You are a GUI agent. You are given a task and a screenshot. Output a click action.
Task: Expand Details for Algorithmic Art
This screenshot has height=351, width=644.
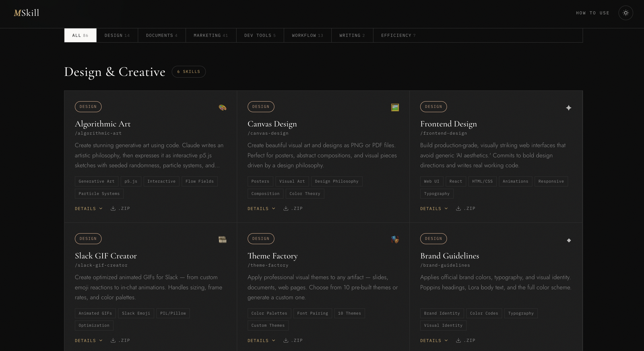pyautogui.click(x=89, y=209)
